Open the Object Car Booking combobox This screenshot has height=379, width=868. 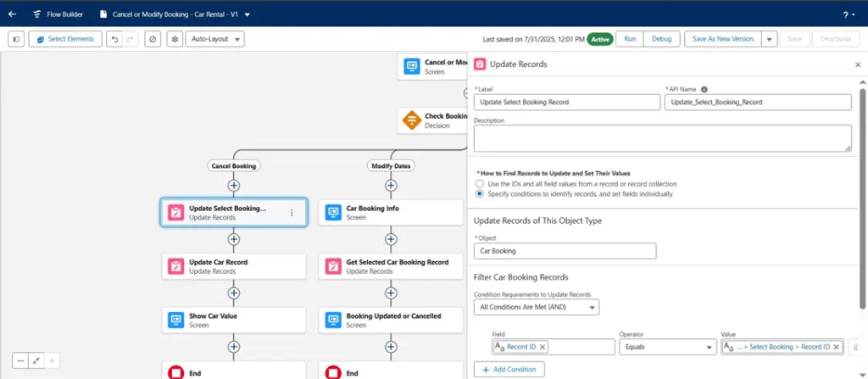point(565,251)
